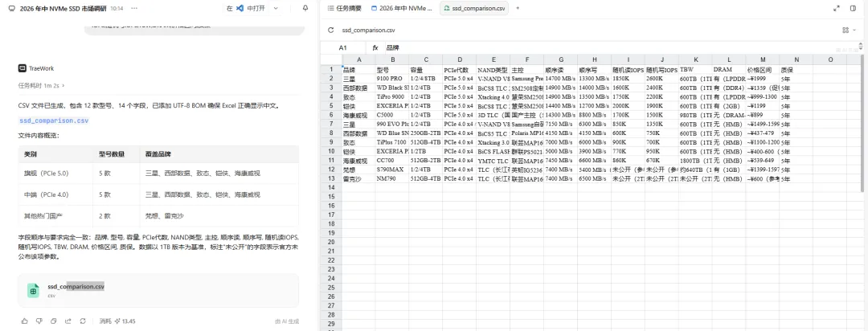The image size is (868, 331).
Task: Click cell containing NM790
Action: [x=392, y=179]
